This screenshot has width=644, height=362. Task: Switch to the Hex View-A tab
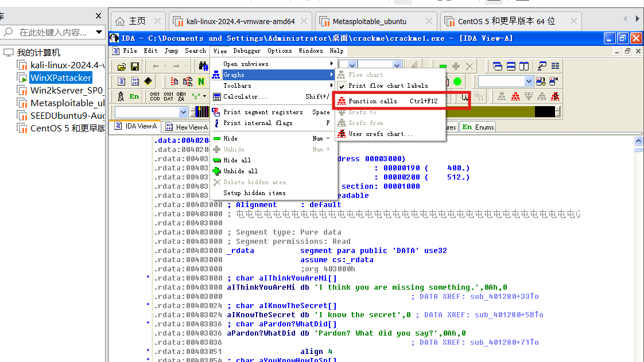(x=187, y=127)
